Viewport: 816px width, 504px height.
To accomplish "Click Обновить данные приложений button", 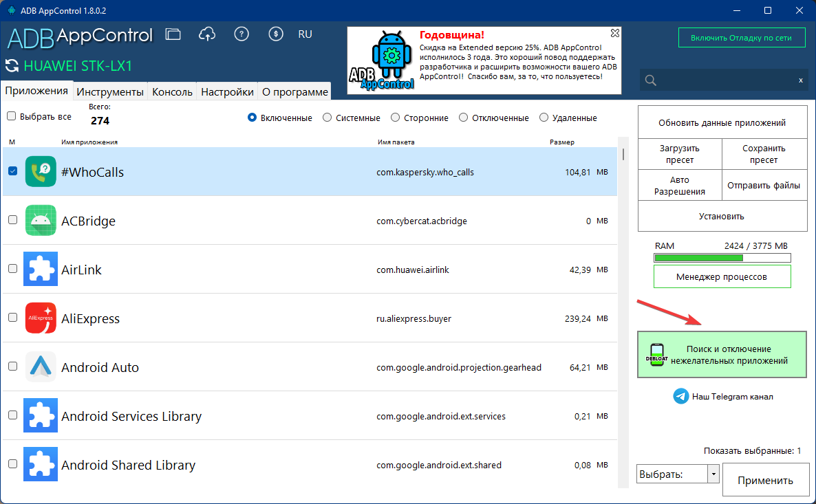I will [722, 123].
